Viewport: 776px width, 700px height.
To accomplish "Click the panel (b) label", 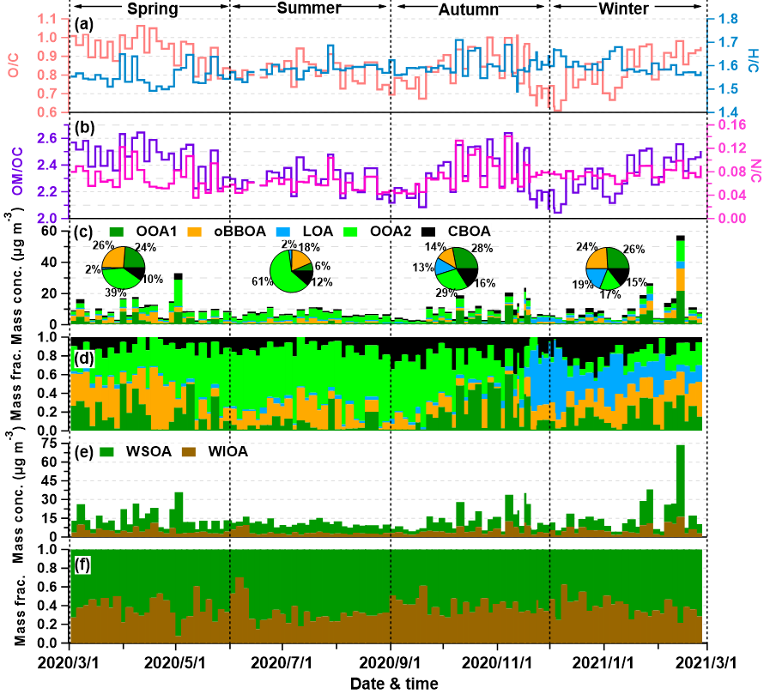I will (84, 129).
